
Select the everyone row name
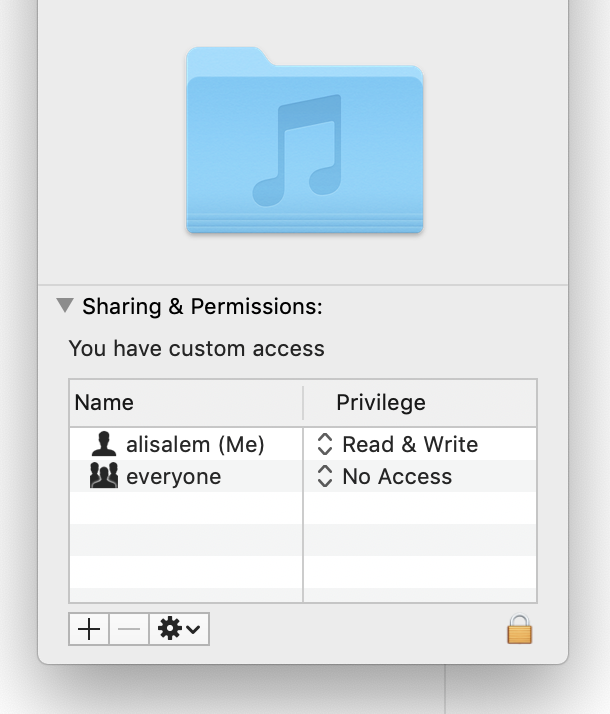(173, 477)
